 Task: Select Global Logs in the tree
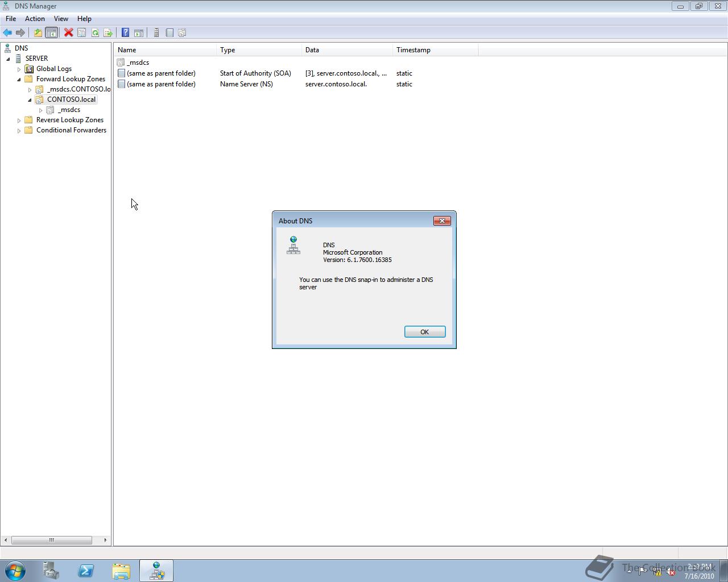(54, 69)
